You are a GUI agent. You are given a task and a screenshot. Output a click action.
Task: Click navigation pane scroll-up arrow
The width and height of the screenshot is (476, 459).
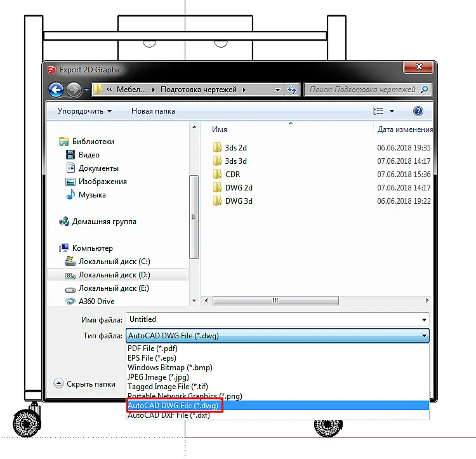tap(194, 127)
